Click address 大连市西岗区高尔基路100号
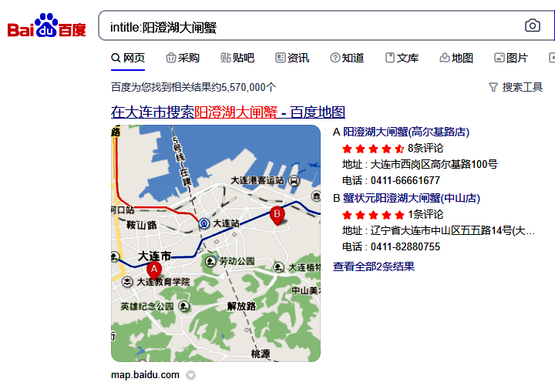The image size is (555, 392). [x=434, y=165]
